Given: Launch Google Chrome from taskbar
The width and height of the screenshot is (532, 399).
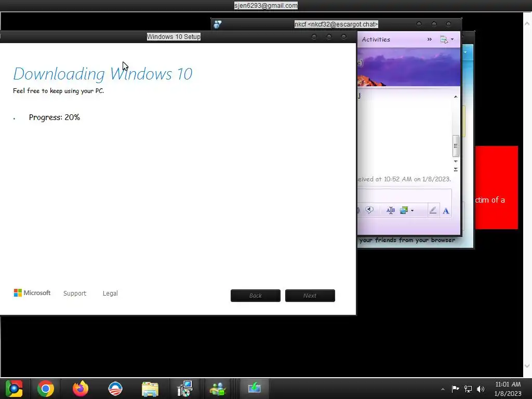Looking at the screenshot, I should [46, 389].
